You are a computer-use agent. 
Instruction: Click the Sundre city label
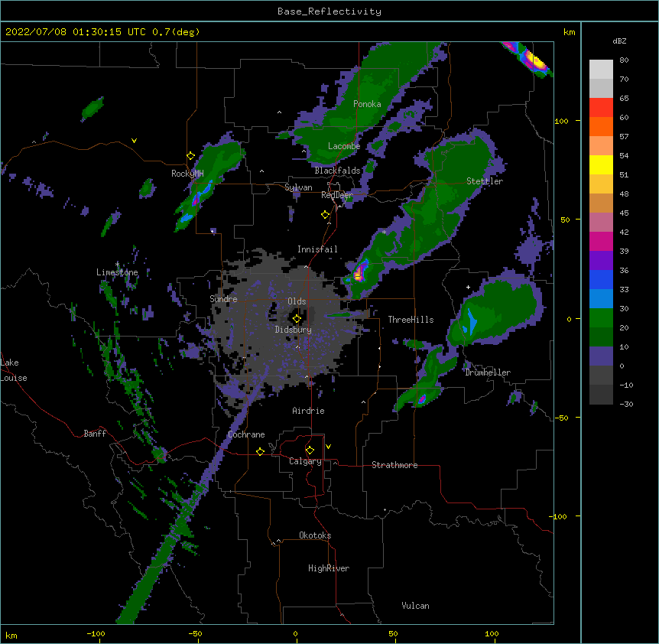pos(223,299)
